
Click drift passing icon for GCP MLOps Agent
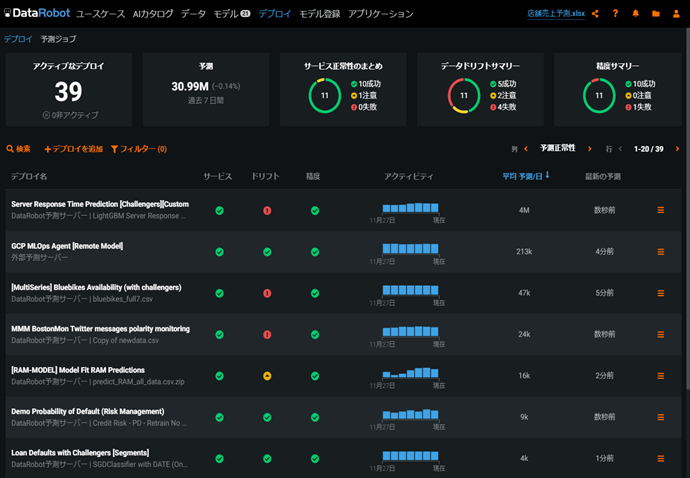(267, 252)
